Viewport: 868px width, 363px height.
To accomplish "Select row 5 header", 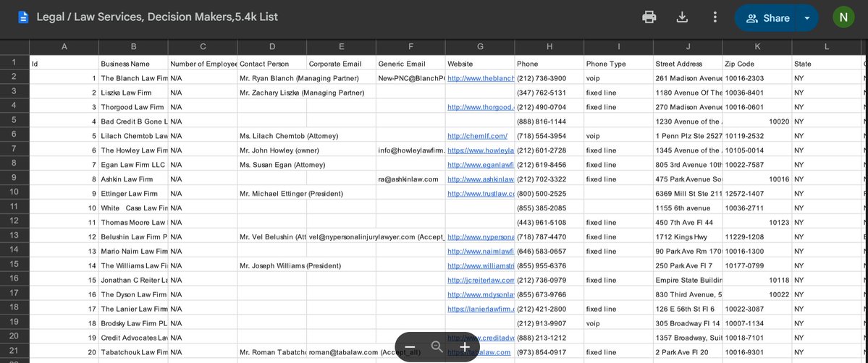I will click(x=14, y=119).
